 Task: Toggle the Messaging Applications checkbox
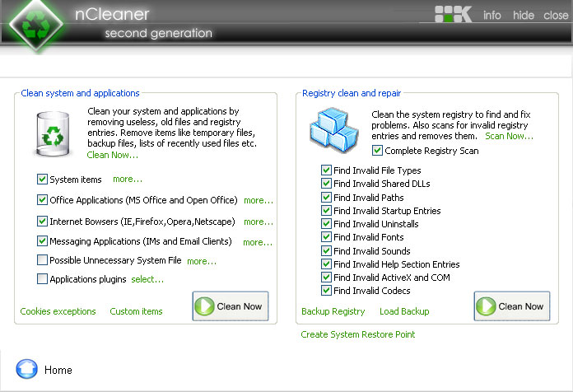tap(42, 240)
